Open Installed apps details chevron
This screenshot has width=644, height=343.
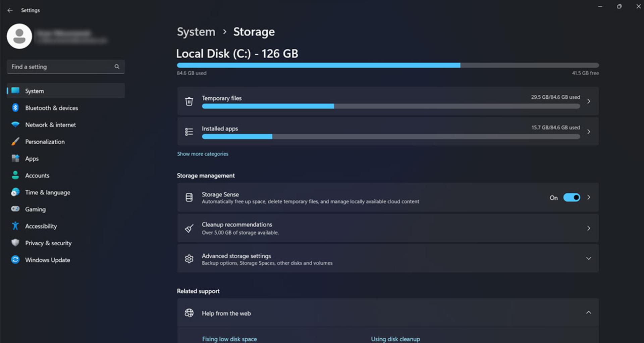point(589,132)
